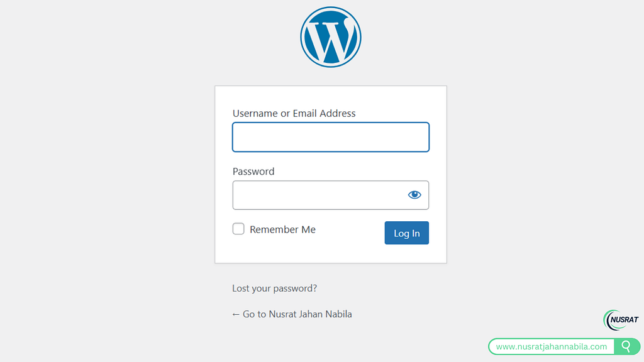Click the green crescent of NUSRAT logo
Viewport: 644px width, 362px height.
[x=607, y=320]
